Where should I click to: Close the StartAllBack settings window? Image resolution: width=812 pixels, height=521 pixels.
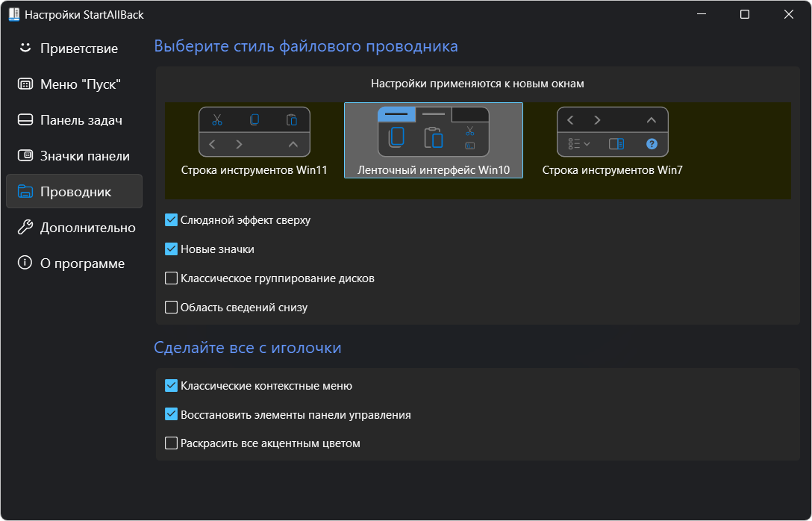tap(789, 14)
